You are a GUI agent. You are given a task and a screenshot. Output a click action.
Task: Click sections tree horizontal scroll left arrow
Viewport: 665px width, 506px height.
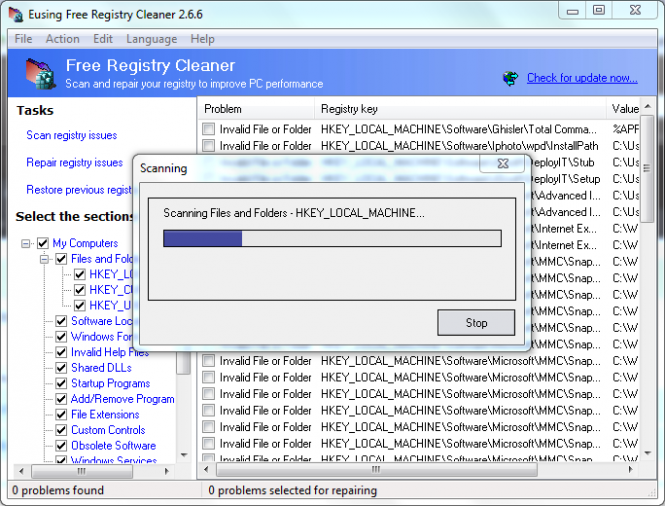(21, 471)
